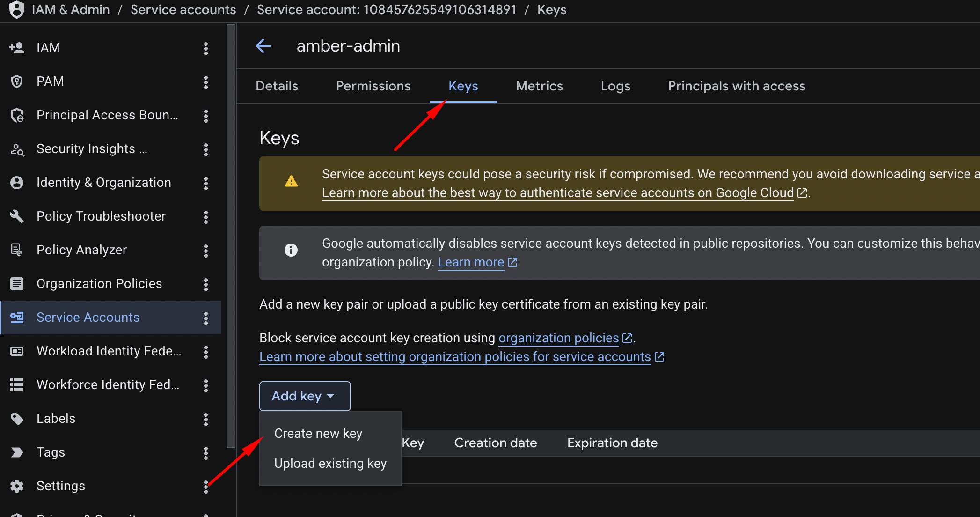This screenshot has width=980, height=517.
Task: Open three-dot menu for Tags
Action: pos(206,452)
